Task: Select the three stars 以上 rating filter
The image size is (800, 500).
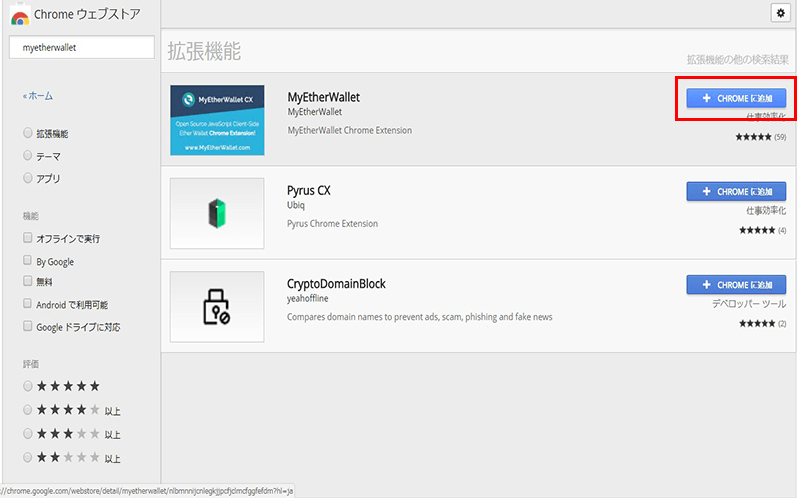Action: tap(28, 434)
